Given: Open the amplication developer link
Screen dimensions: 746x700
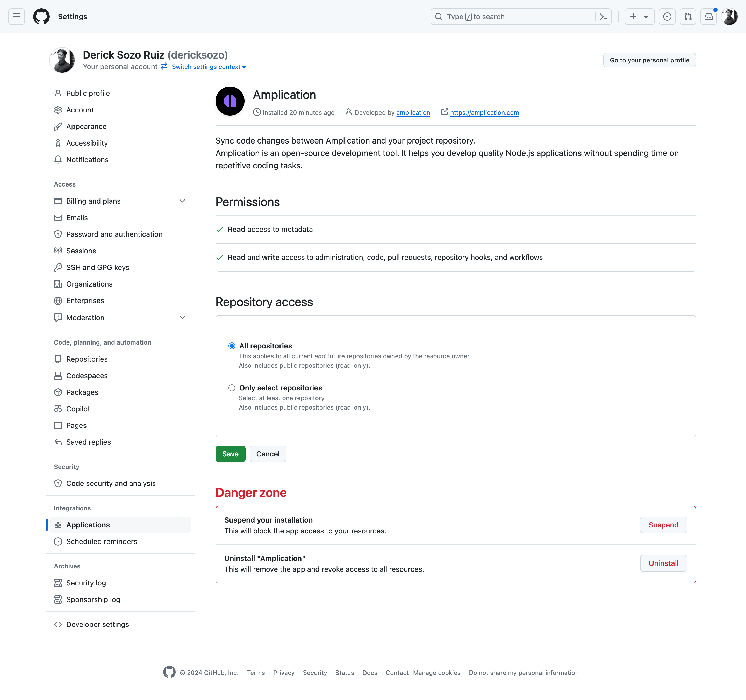Looking at the screenshot, I should [x=413, y=113].
